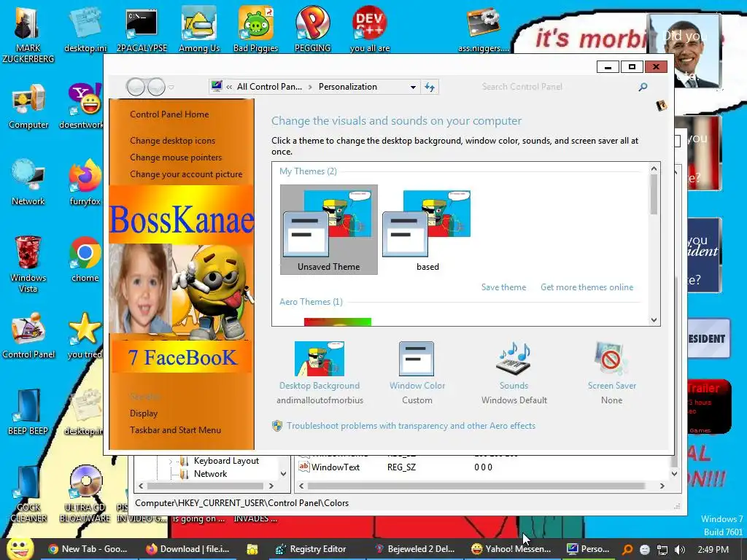Click the themes list scroll down arrow
Image resolution: width=747 pixels, height=560 pixels.
[654, 321]
